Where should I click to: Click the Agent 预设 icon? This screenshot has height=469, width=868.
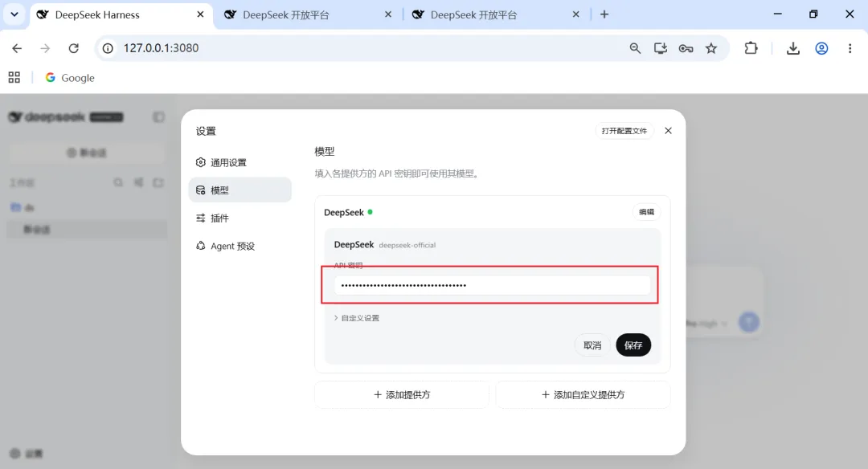pos(200,246)
